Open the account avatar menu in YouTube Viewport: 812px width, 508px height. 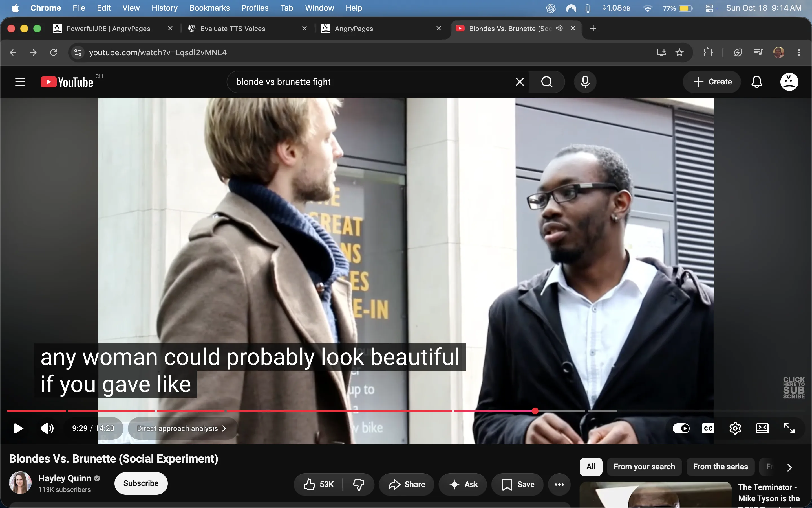(789, 82)
